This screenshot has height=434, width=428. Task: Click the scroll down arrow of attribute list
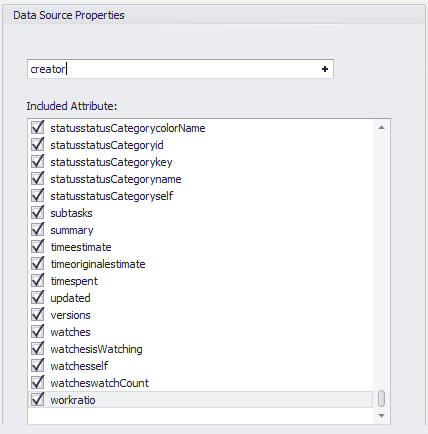click(x=381, y=416)
